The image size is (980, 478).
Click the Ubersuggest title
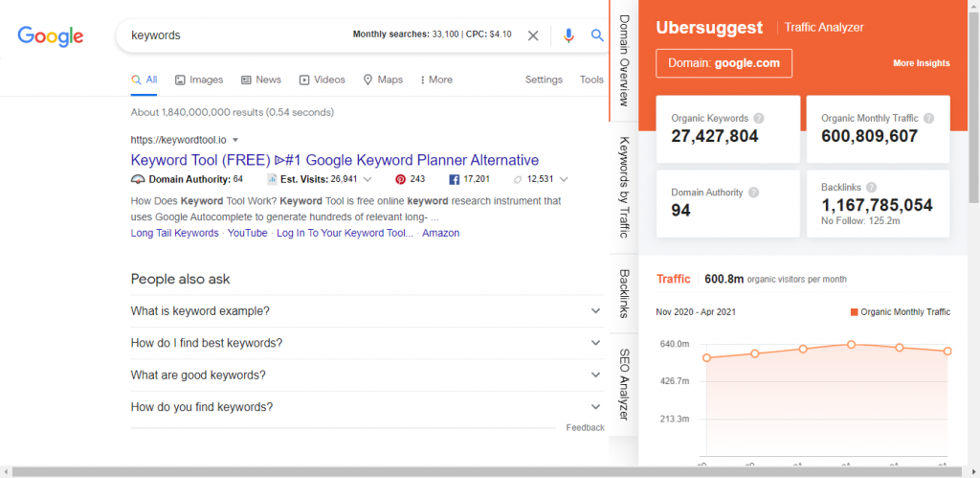(709, 28)
